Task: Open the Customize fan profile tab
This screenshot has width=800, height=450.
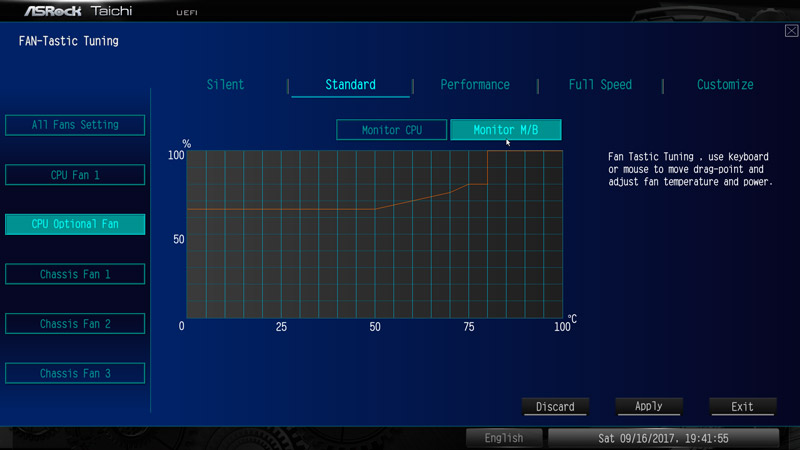Action: point(725,85)
